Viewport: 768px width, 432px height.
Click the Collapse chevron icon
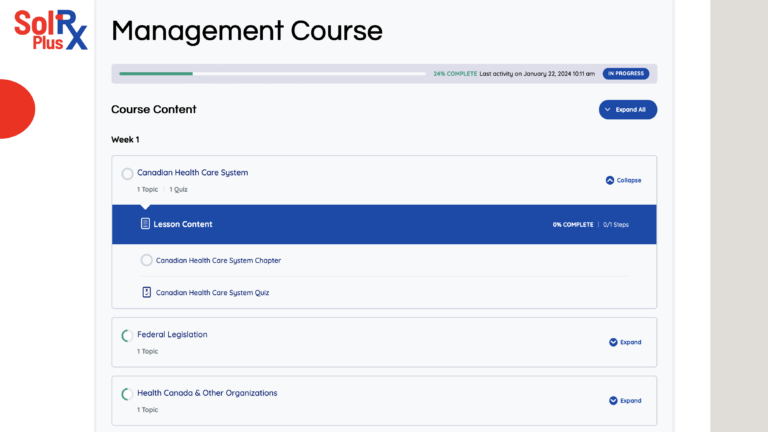610,180
